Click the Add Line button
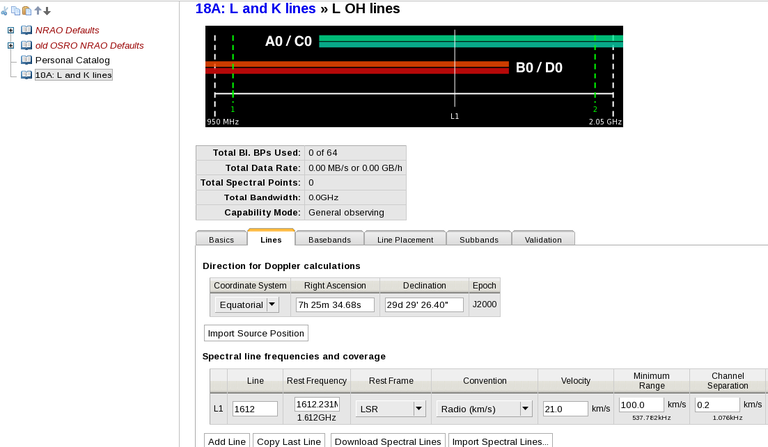Image resolution: width=768 pixels, height=447 pixels. coord(227,441)
